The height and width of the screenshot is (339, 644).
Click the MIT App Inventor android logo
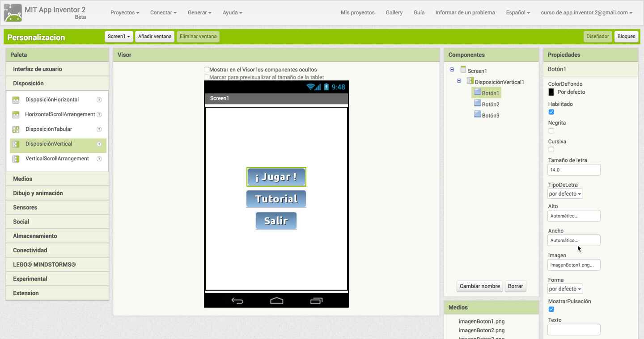(x=13, y=13)
